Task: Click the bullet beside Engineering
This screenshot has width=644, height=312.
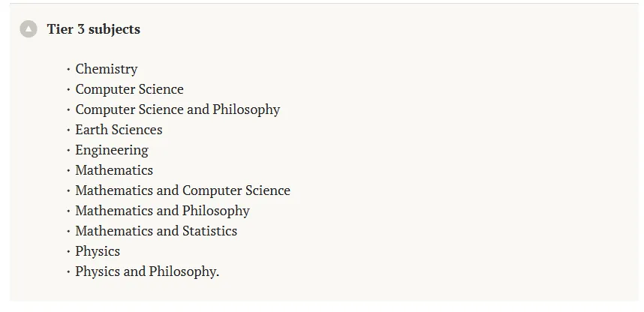Action: pos(68,150)
